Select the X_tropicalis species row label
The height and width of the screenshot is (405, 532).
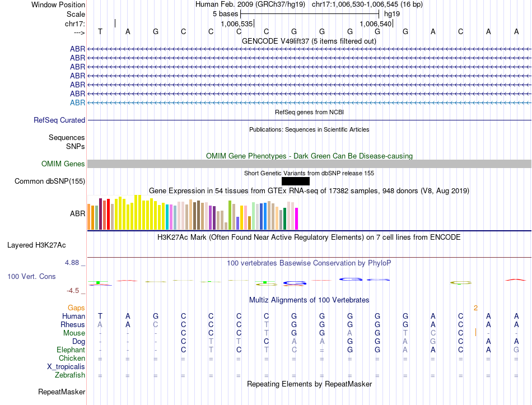pos(66,367)
